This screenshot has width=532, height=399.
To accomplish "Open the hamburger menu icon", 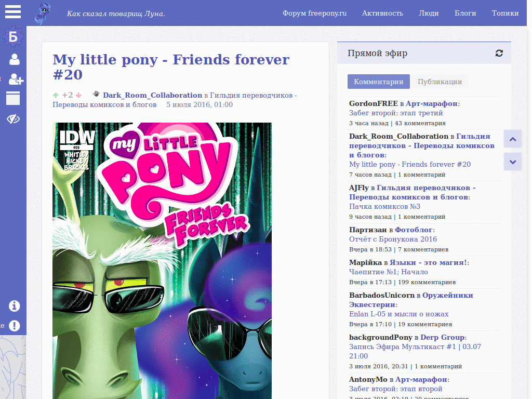I will click(x=13, y=11).
